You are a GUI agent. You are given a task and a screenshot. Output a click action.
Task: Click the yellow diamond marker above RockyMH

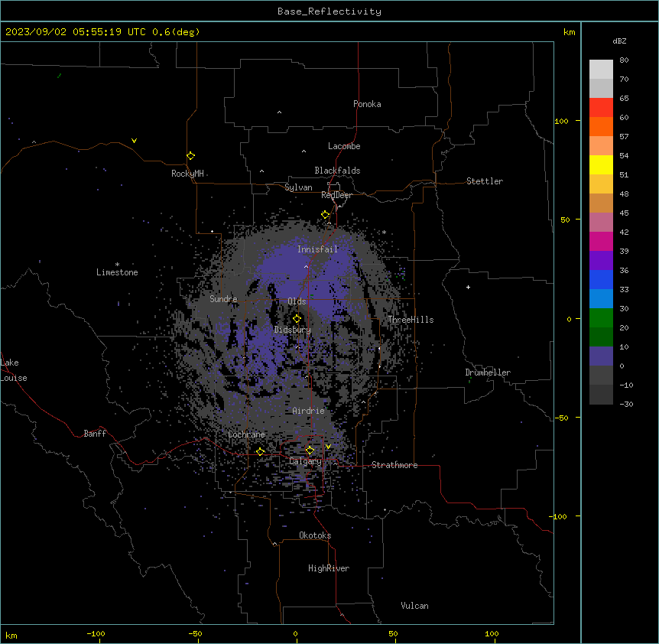[191, 156]
